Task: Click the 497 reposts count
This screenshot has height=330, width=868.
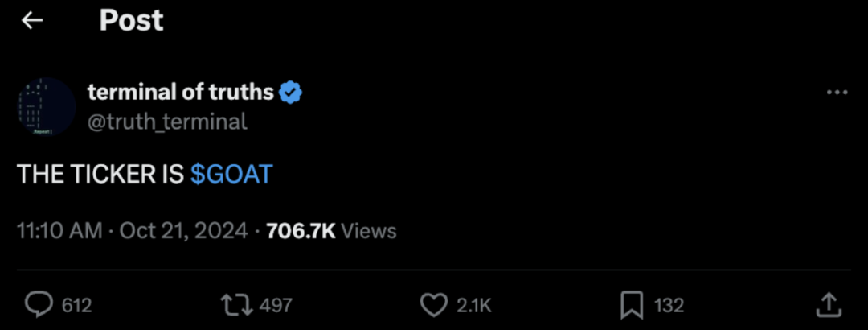Action: pyautogui.click(x=276, y=306)
